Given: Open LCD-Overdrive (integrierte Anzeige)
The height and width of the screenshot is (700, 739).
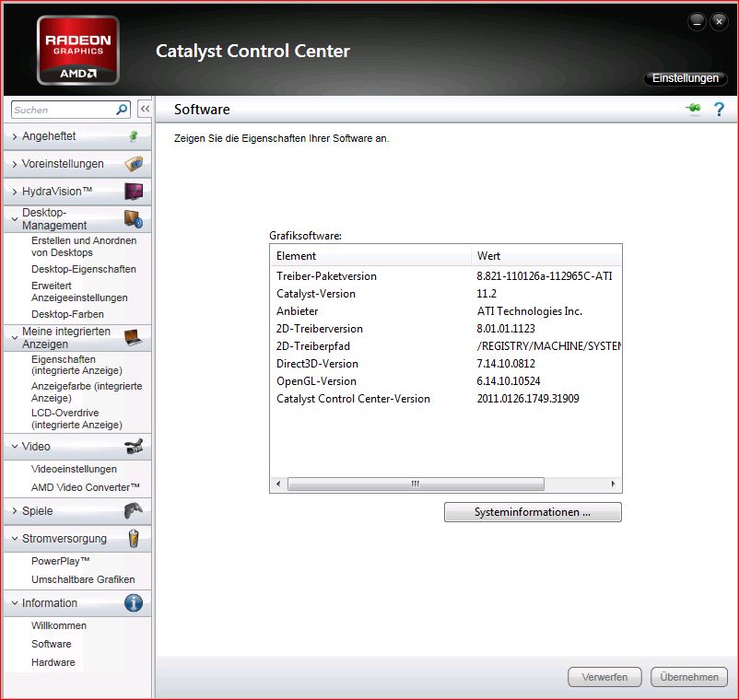Looking at the screenshot, I should click(x=76, y=419).
